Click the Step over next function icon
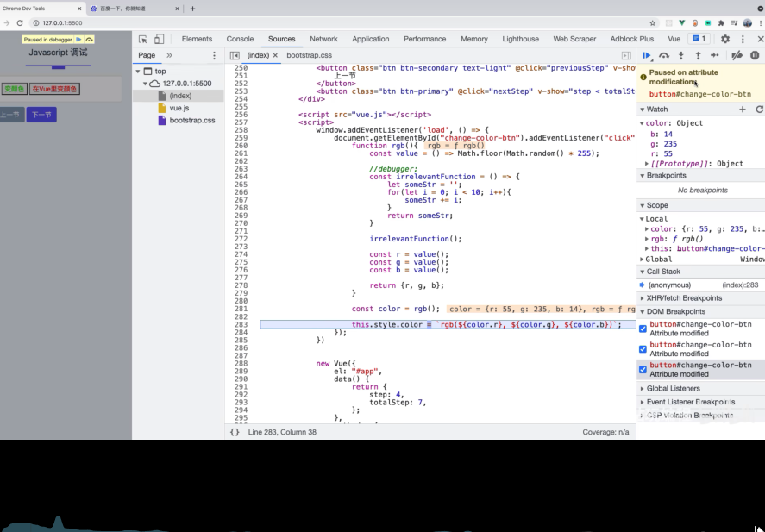Screen dimensions: 765x532 663,55
